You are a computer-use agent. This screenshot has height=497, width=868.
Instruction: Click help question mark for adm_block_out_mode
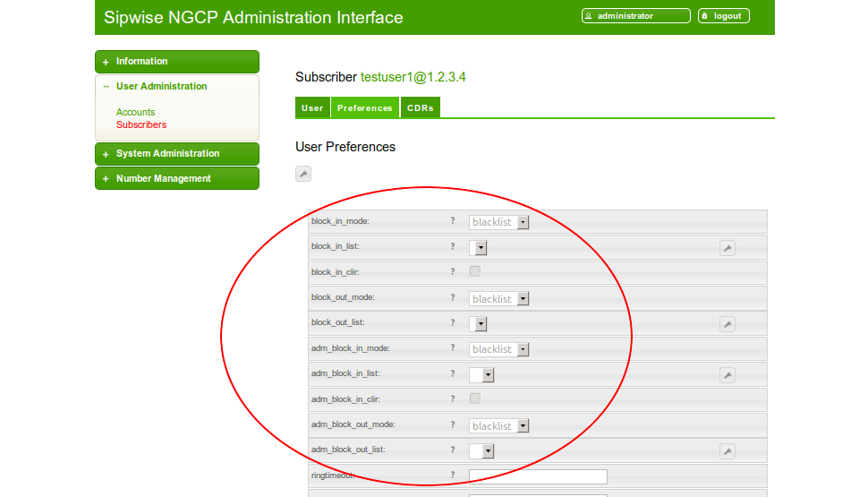(x=453, y=424)
